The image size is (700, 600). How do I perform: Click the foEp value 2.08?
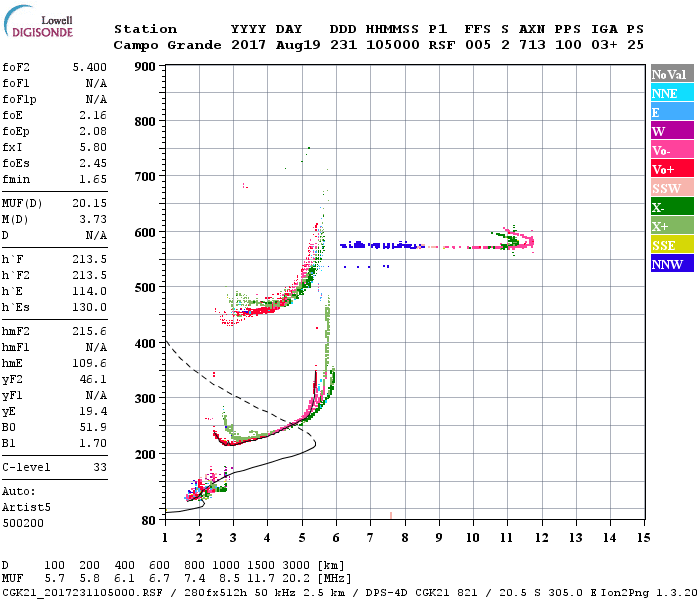coord(93,131)
